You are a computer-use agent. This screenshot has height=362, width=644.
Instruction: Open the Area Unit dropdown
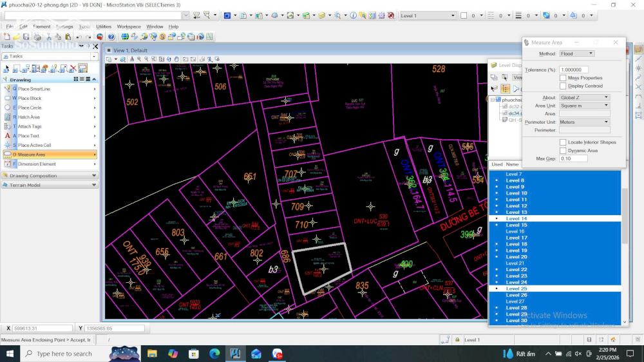point(584,106)
